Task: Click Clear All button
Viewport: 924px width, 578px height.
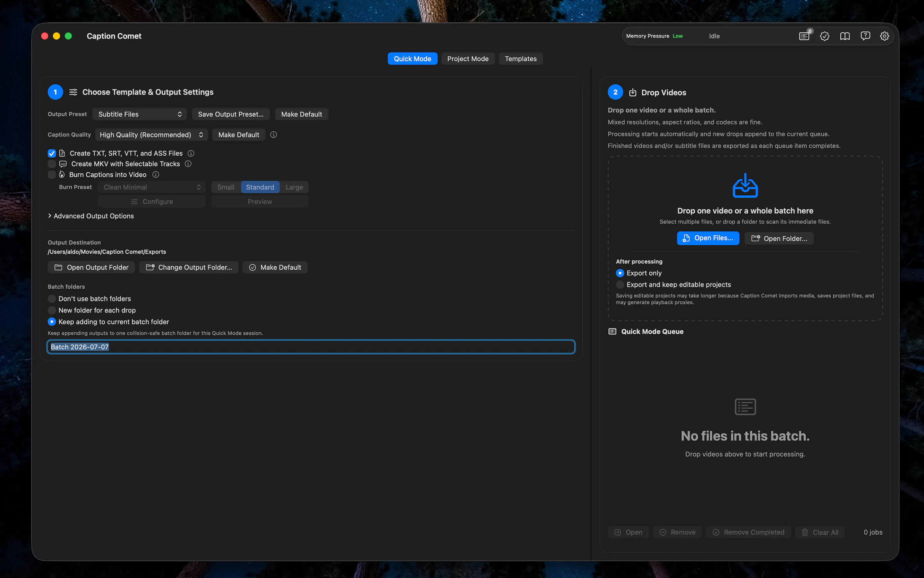Action: (x=820, y=532)
